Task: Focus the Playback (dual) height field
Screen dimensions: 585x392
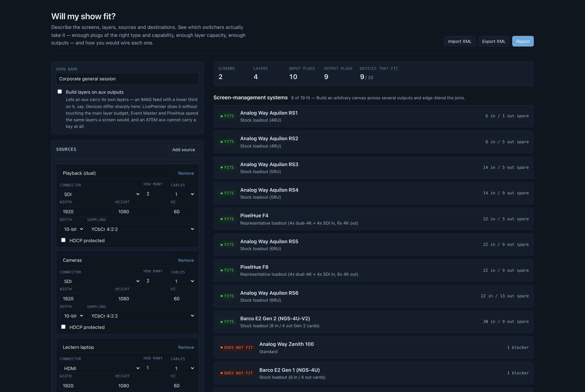Action: (x=142, y=212)
